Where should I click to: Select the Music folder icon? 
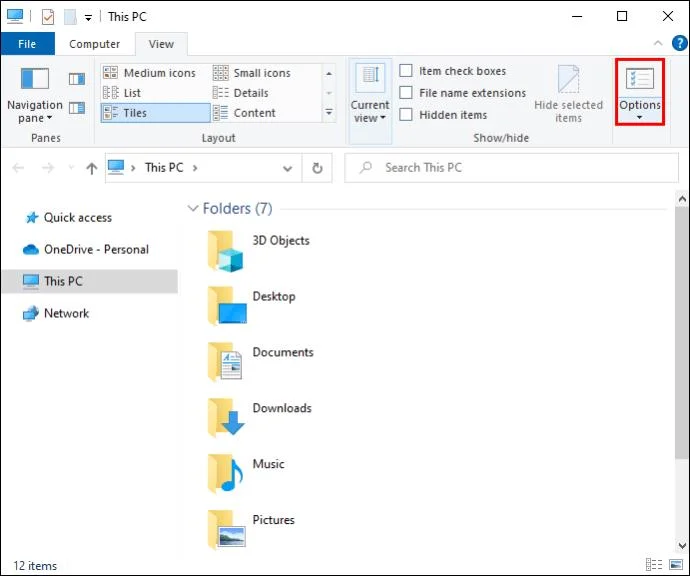[x=225, y=473]
